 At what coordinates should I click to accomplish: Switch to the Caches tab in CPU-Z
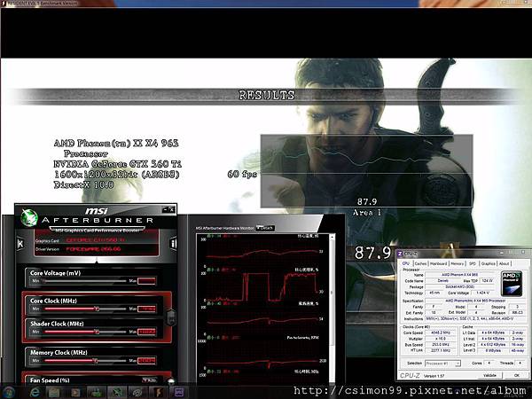click(x=420, y=263)
